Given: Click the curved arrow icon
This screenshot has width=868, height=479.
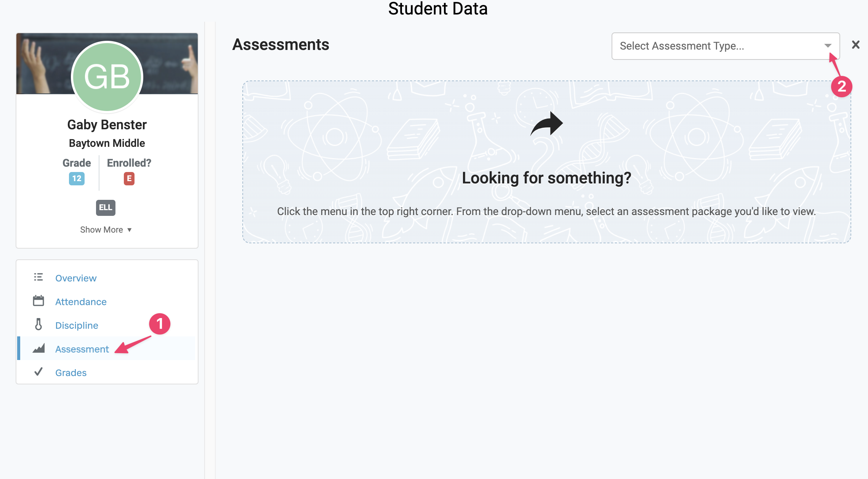Looking at the screenshot, I should click(x=546, y=124).
